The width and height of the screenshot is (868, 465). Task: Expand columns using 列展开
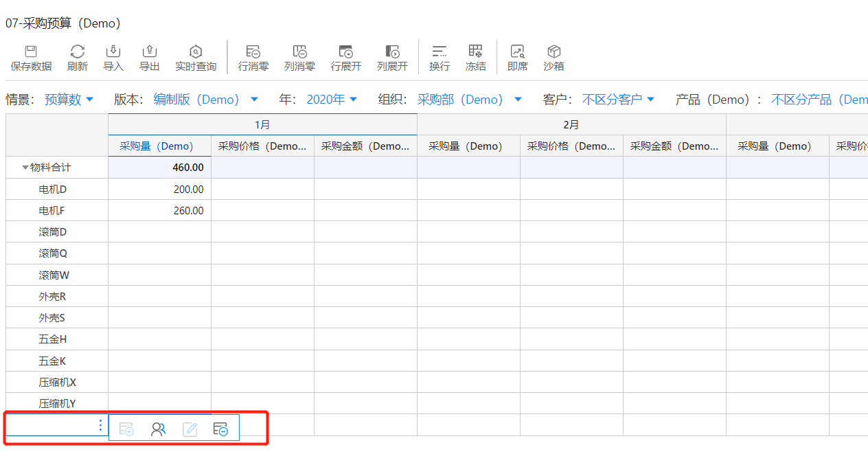tap(392, 52)
